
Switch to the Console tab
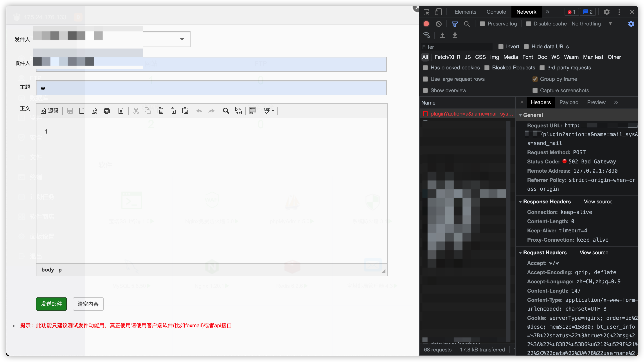pyautogui.click(x=496, y=12)
